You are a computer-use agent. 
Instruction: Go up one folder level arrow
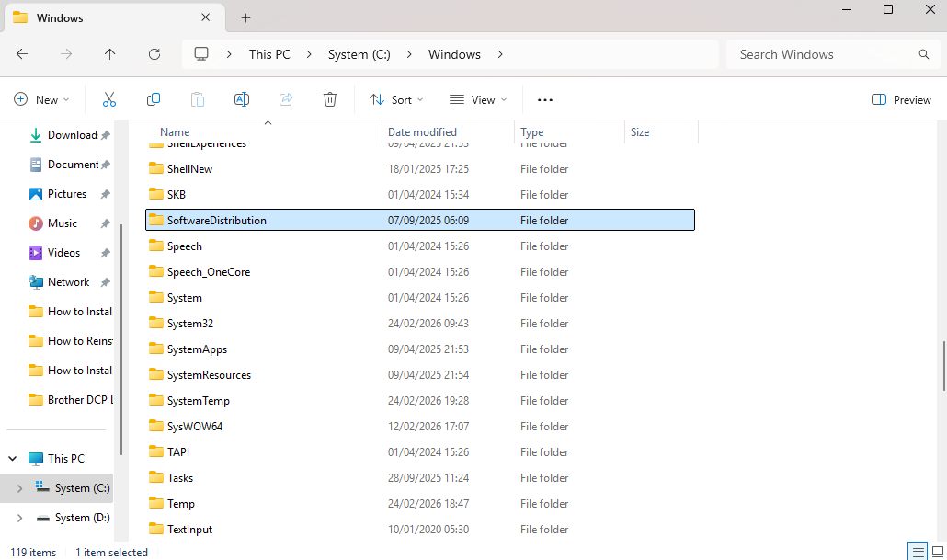(x=110, y=54)
